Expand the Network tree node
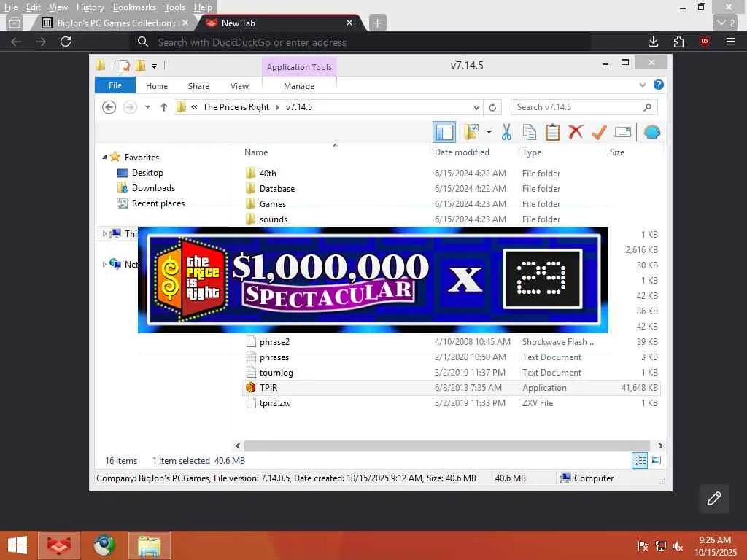This screenshot has width=747, height=560. (104, 264)
